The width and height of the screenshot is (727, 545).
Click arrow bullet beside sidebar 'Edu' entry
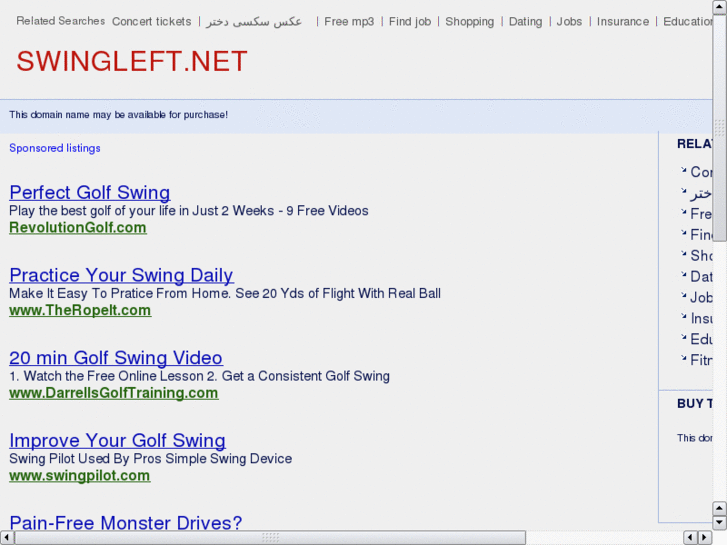point(683,337)
